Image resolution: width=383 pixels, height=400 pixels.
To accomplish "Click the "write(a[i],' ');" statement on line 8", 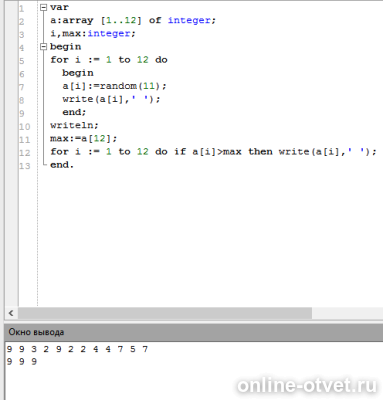I will (111, 99).
